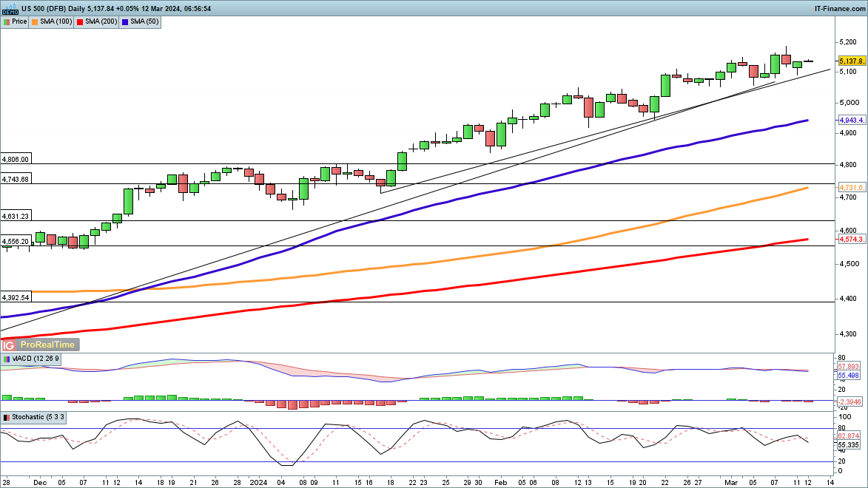The height and width of the screenshot is (488, 868).
Task: Click the SMA 50 value tag 4,943.4
Action: pos(852,120)
